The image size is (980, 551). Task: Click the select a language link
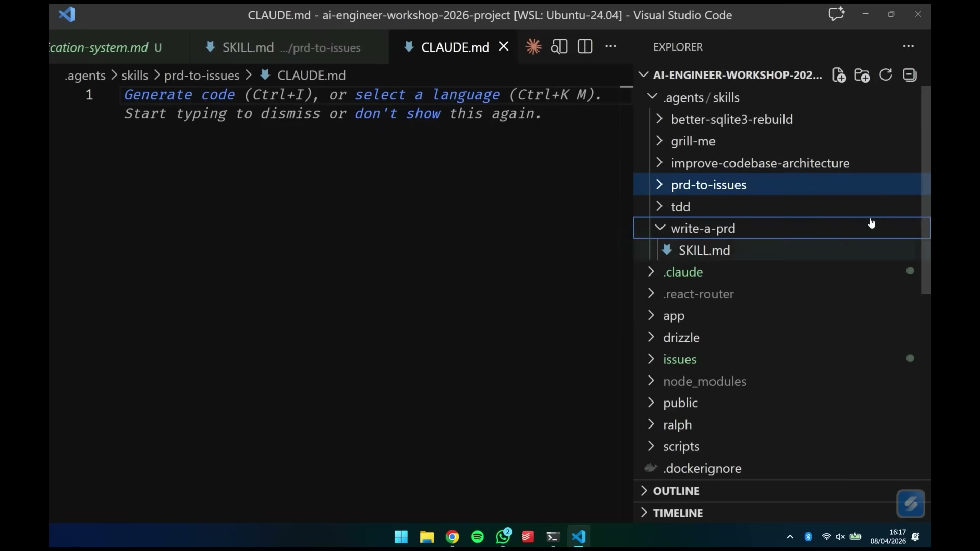pyautogui.click(x=427, y=95)
